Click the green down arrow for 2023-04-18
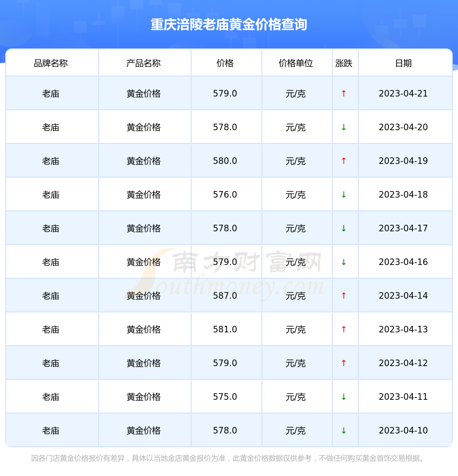 pos(344,195)
